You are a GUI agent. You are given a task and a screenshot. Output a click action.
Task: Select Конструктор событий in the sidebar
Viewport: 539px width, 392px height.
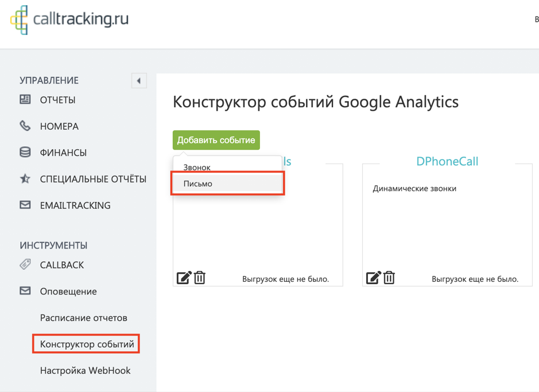tap(87, 344)
